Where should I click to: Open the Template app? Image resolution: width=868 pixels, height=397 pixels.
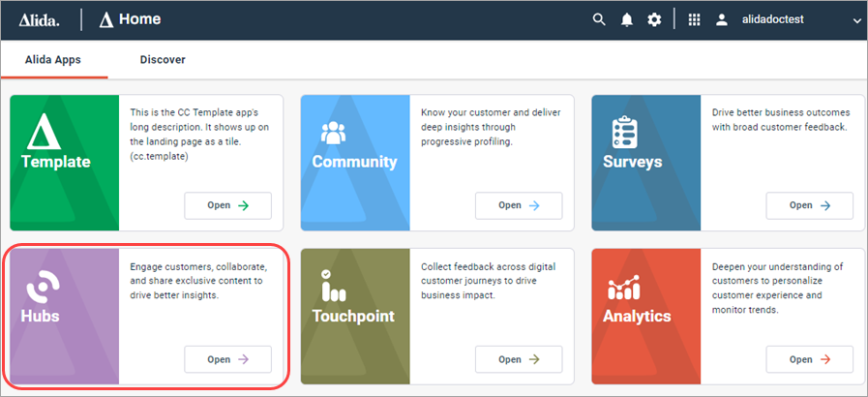point(228,205)
